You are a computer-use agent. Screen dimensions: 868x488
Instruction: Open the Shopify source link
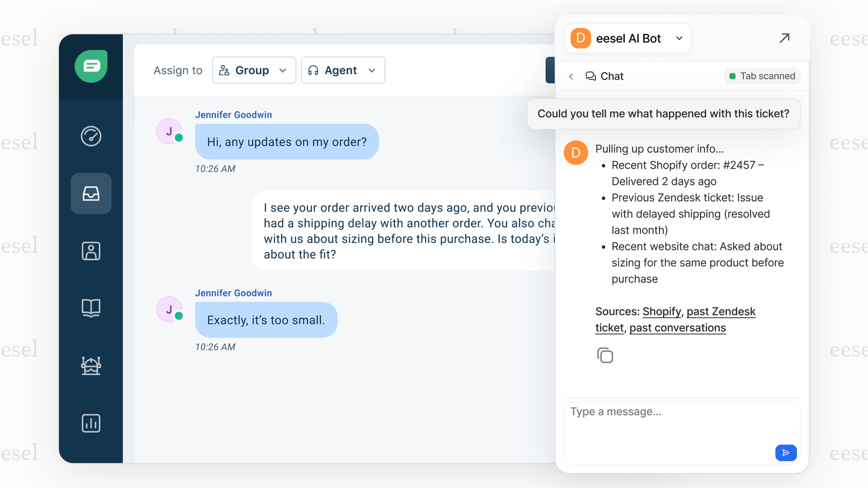(x=662, y=311)
